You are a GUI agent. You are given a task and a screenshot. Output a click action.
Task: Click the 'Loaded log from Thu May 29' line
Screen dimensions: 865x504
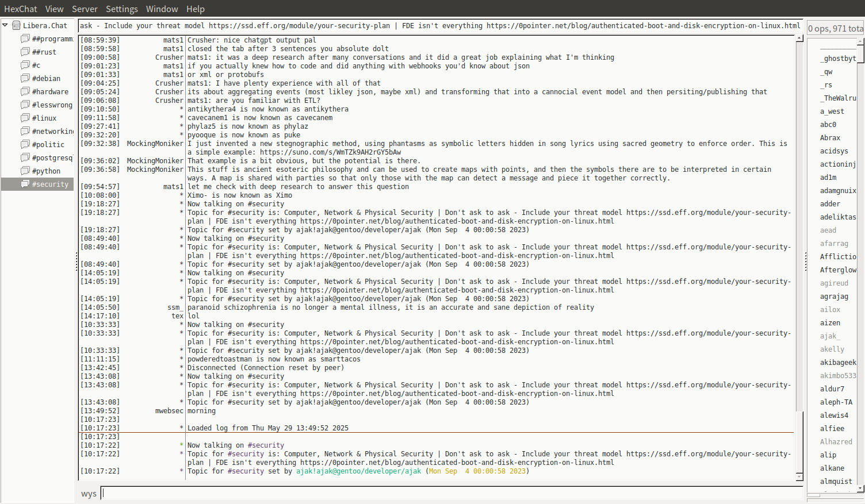coord(268,428)
